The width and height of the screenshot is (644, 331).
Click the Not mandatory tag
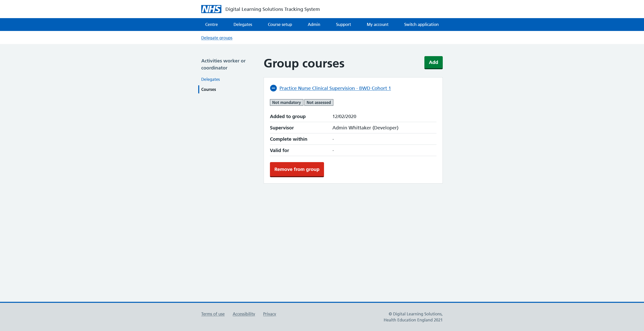tap(286, 102)
